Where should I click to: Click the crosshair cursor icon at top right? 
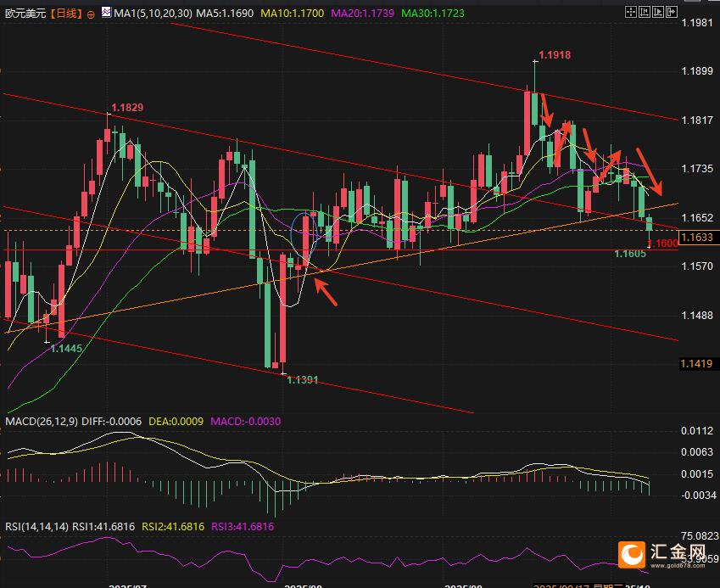click(x=631, y=12)
